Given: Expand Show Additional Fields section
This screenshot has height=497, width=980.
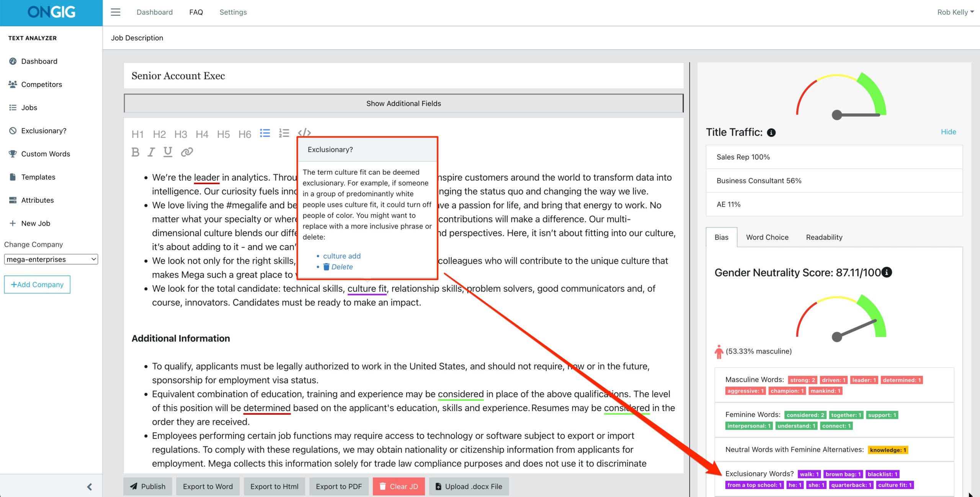Looking at the screenshot, I should pyautogui.click(x=403, y=103).
